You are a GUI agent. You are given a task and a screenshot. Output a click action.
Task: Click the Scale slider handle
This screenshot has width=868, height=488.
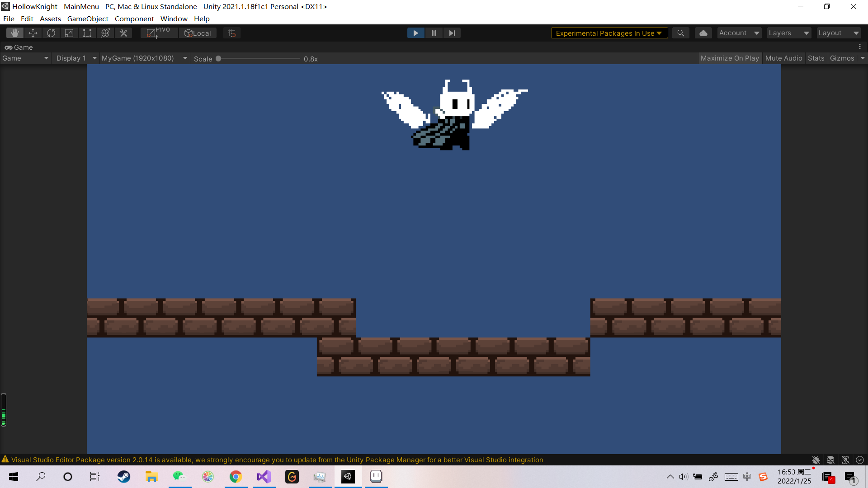(218, 58)
